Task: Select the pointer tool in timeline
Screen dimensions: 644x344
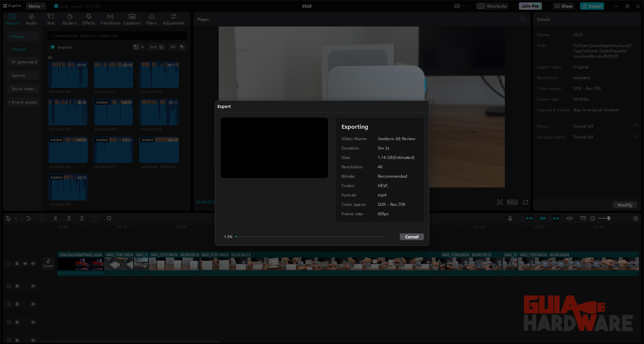Action: 8,218
